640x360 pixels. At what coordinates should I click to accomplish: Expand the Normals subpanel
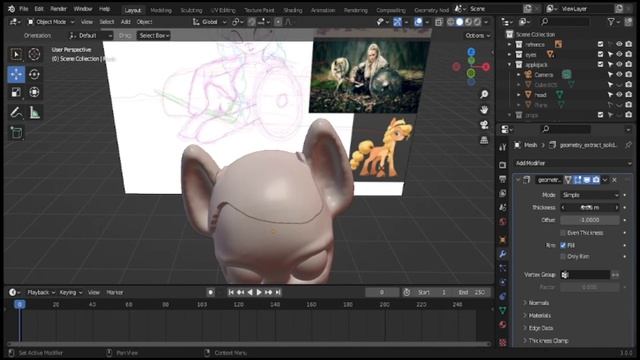[539, 303]
